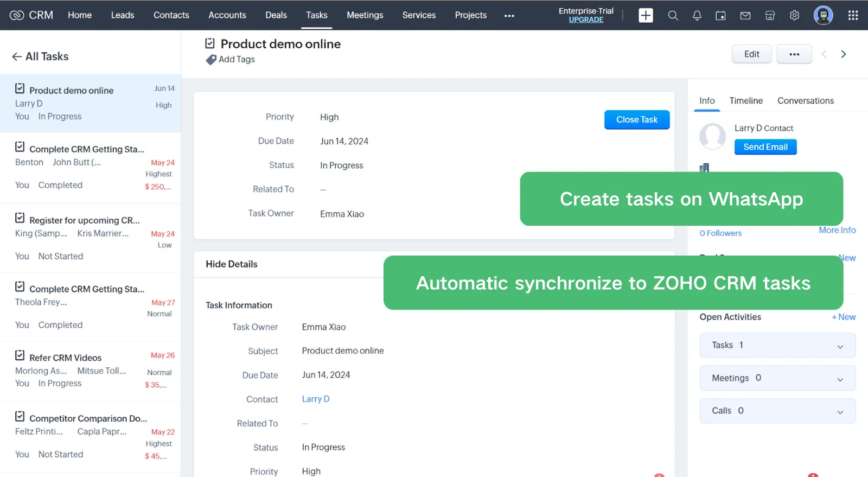This screenshot has width=868, height=477.
Task: Open the Deals menu item
Action: click(276, 15)
